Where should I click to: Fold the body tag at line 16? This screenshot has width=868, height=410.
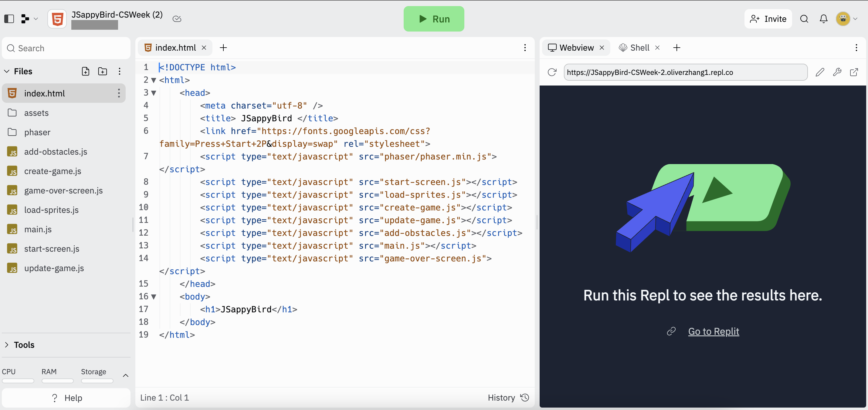tap(154, 297)
